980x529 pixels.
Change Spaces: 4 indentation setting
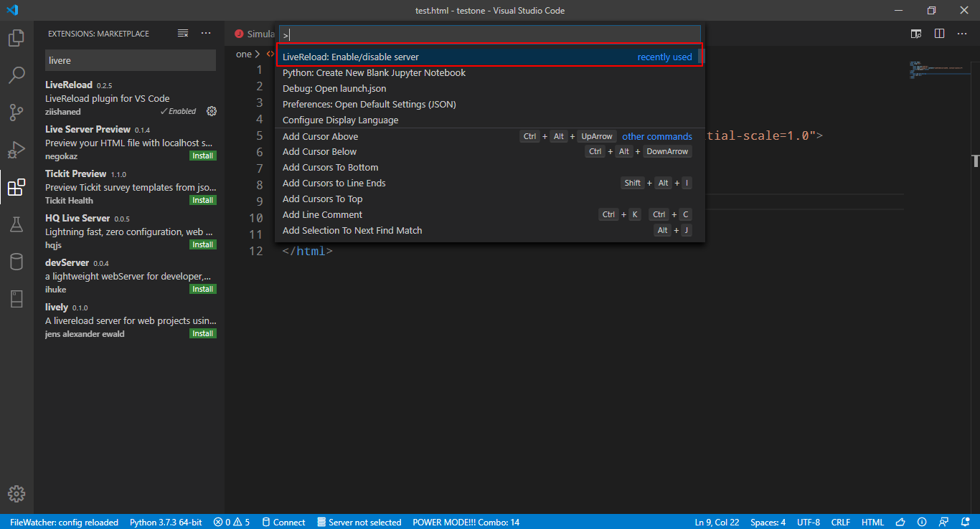(768, 522)
